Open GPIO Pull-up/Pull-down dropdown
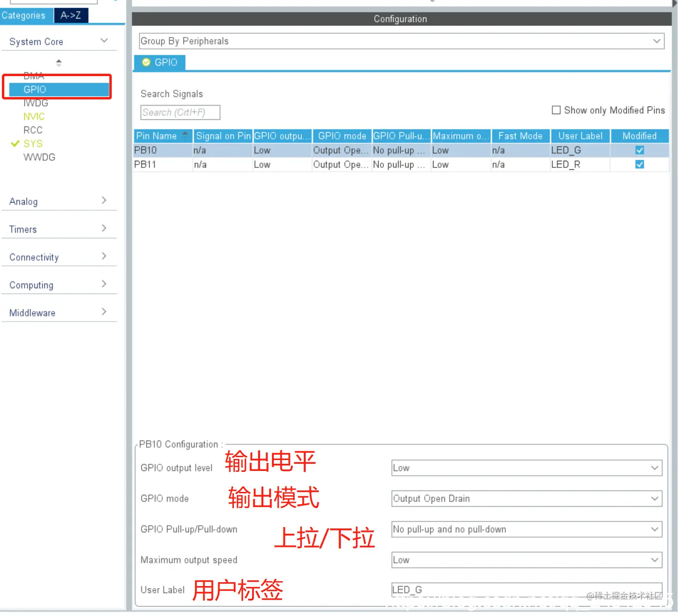Image resolution: width=678 pixels, height=616 pixels. 527,529
